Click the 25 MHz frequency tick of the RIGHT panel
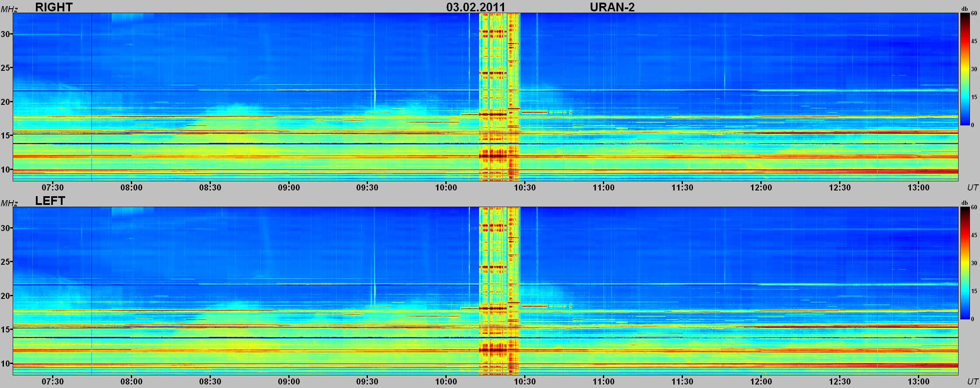Image resolution: width=980 pixels, height=388 pixels. click(x=6, y=68)
